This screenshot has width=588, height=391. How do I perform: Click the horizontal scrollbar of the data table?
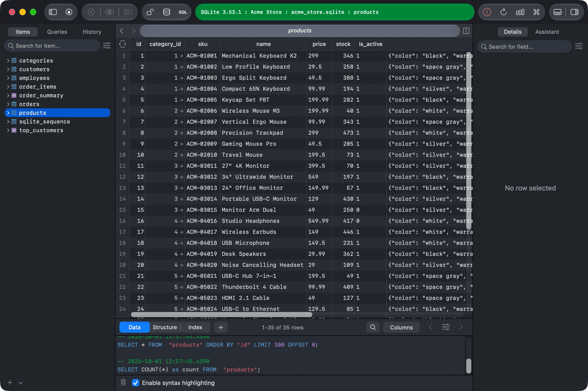pyautogui.click(x=222, y=315)
